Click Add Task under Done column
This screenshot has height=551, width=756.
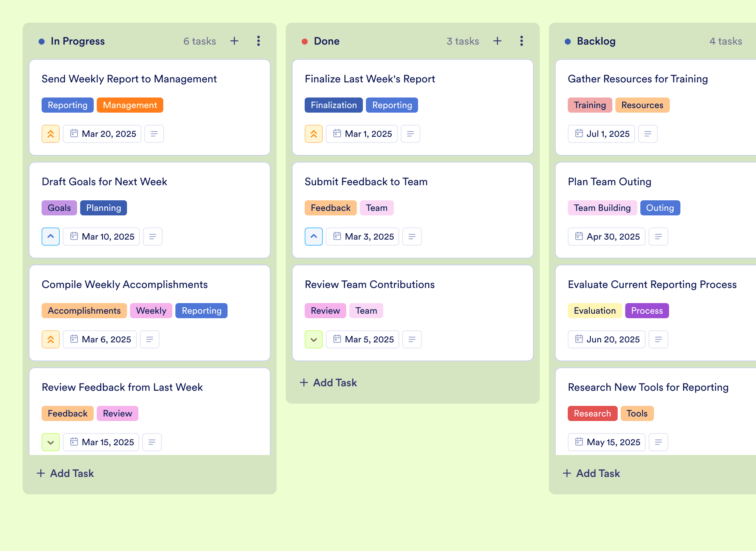coord(328,382)
